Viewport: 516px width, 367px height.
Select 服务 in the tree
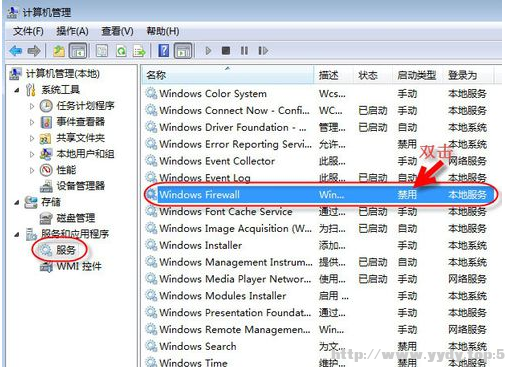point(66,250)
